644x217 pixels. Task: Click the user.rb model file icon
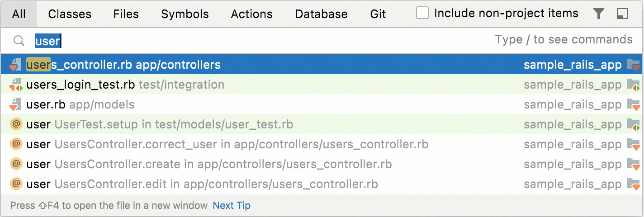16,104
